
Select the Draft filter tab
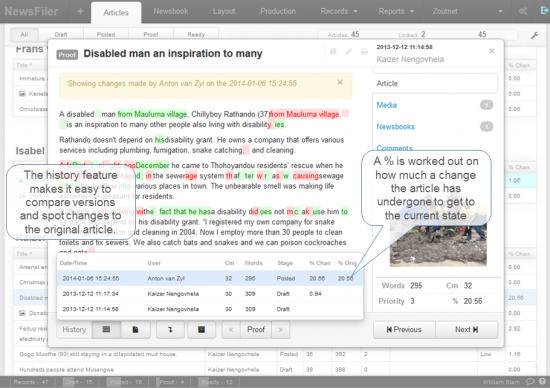point(61,34)
